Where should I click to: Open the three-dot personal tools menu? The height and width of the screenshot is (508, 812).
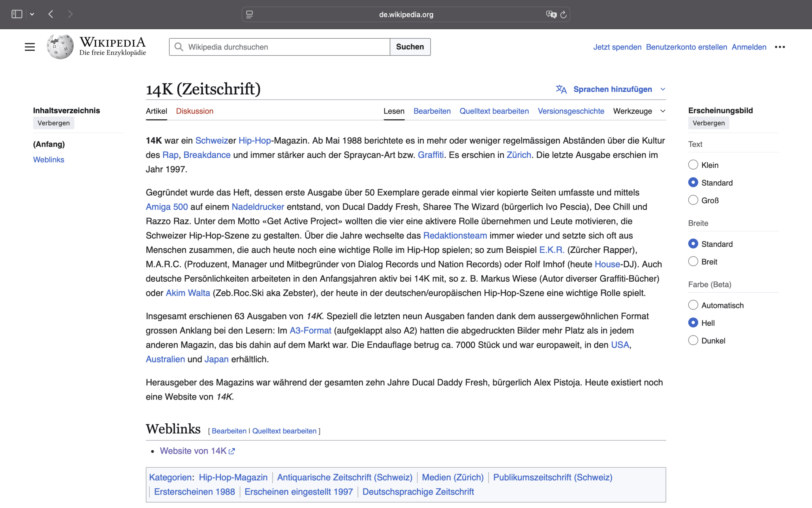tap(780, 47)
